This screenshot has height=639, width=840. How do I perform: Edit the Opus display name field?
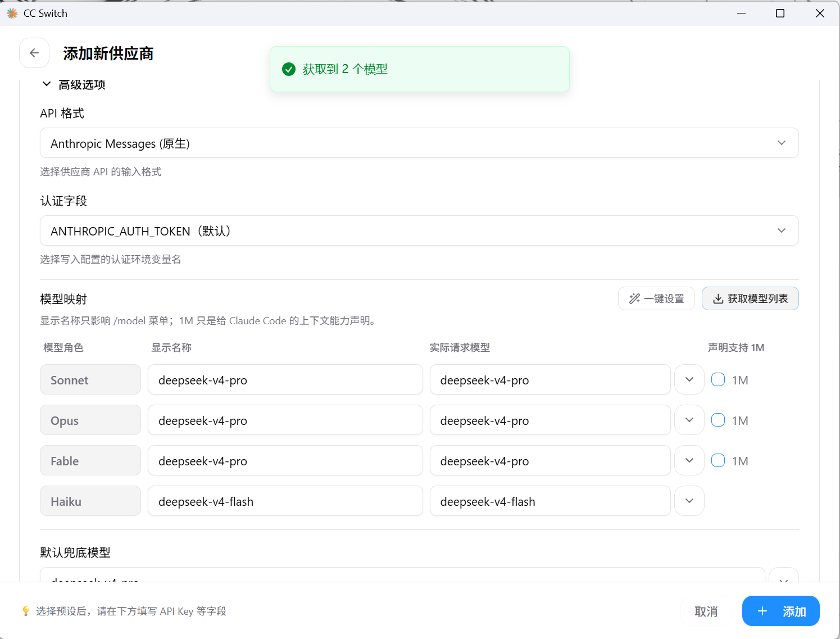(285, 420)
